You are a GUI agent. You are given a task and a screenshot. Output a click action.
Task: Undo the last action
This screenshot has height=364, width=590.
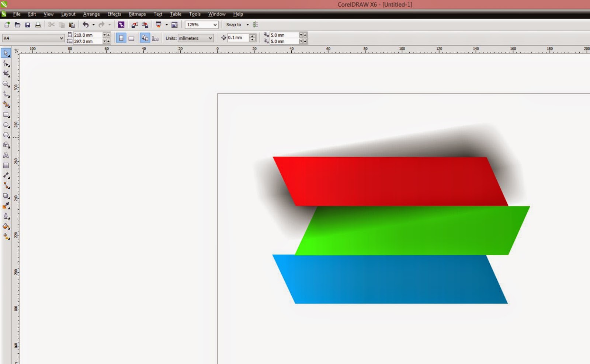pos(86,25)
